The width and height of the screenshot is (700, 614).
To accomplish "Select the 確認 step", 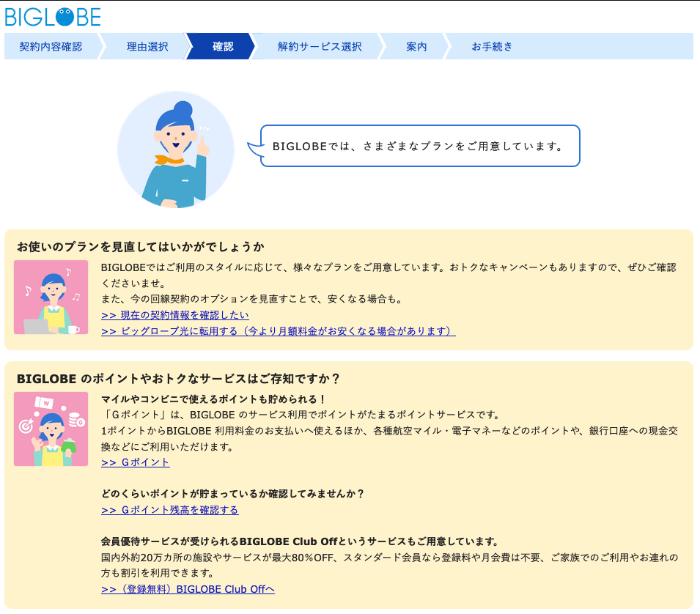I will click(x=222, y=46).
